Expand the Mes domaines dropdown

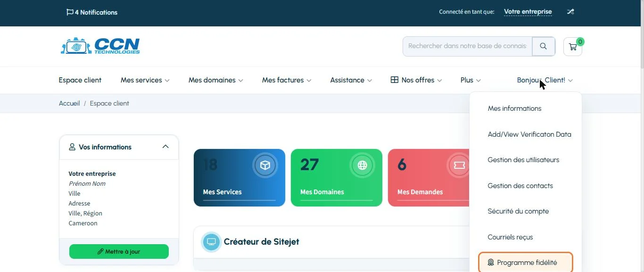click(216, 80)
